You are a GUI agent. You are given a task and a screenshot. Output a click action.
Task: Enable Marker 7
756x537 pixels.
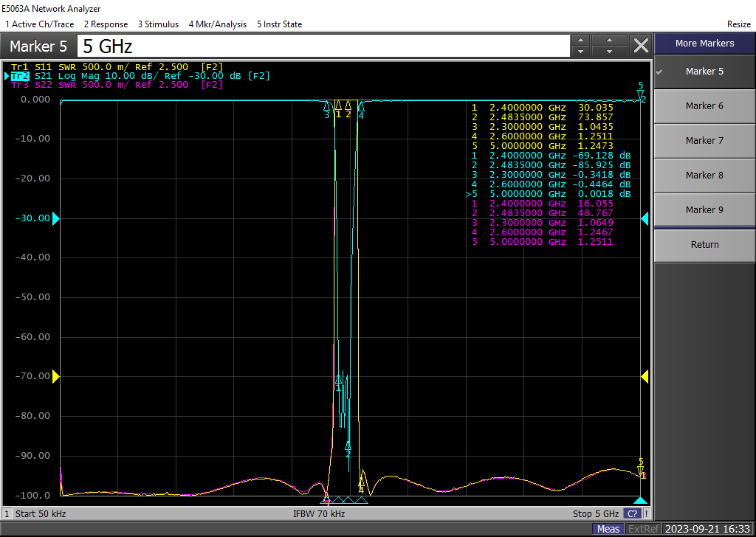(x=704, y=141)
